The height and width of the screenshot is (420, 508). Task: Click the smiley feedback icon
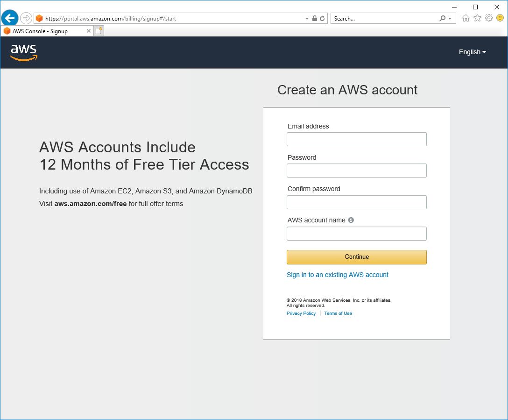point(500,18)
